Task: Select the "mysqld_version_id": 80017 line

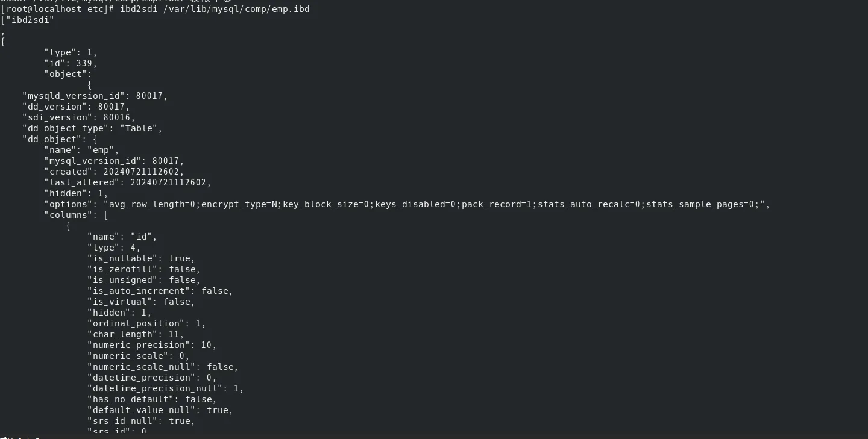Action: coord(95,96)
